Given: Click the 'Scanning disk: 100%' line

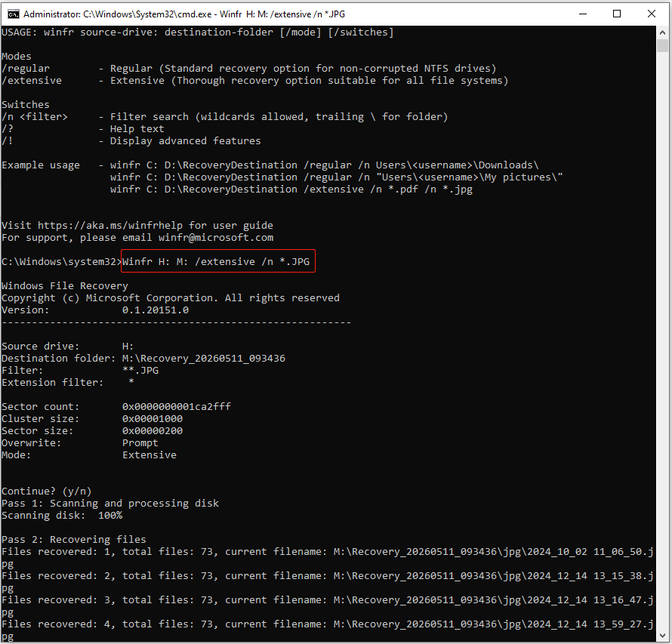Looking at the screenshot, I should tap(62, 515).
